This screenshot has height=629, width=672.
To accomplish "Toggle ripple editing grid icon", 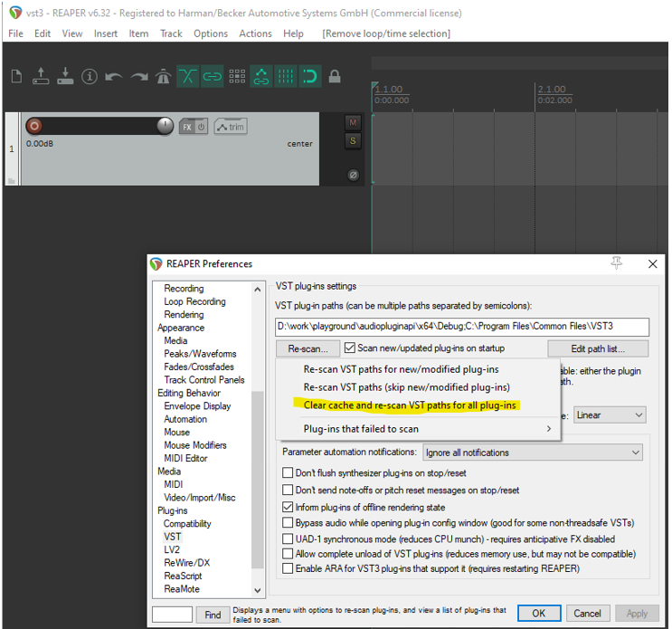I will (237, 76).
